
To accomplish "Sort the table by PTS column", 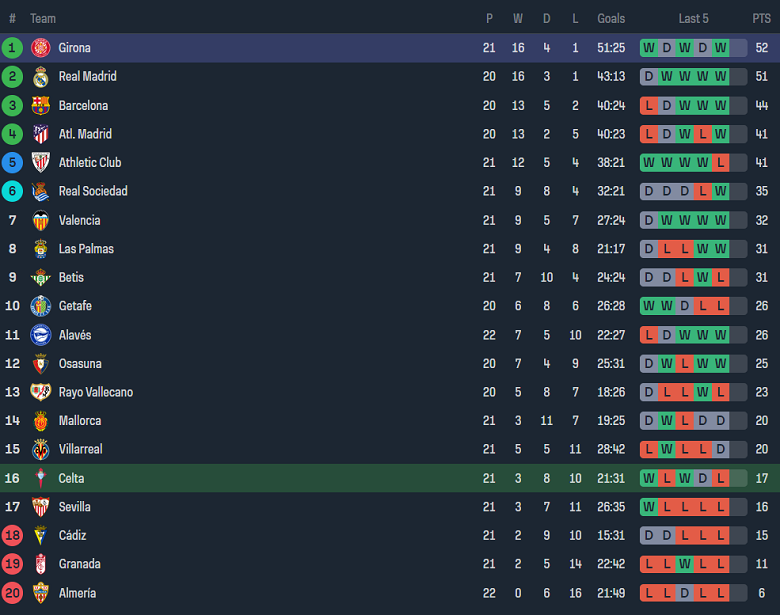I will click(761, 18).
